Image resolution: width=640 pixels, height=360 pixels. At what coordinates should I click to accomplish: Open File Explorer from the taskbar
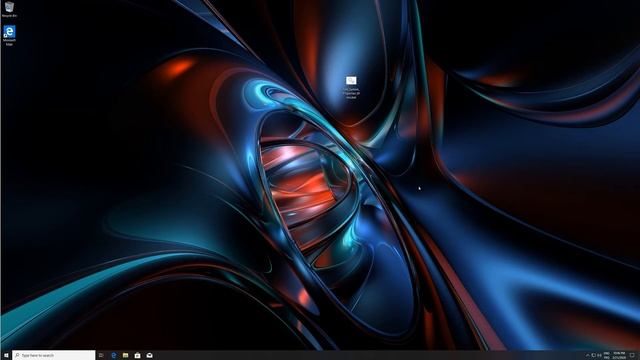point(126,355)
